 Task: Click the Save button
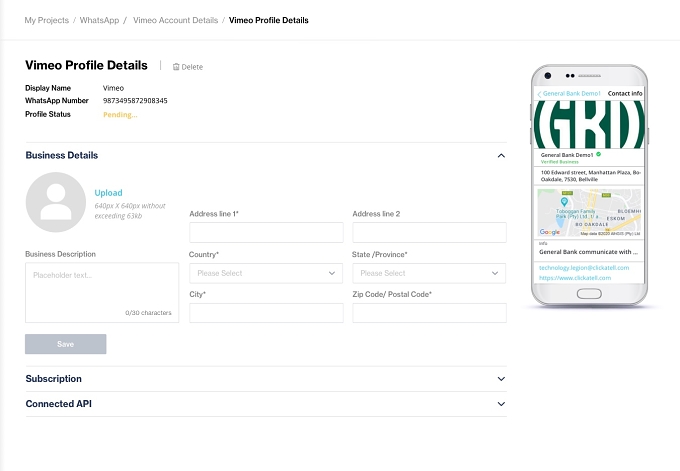point(65,344)
